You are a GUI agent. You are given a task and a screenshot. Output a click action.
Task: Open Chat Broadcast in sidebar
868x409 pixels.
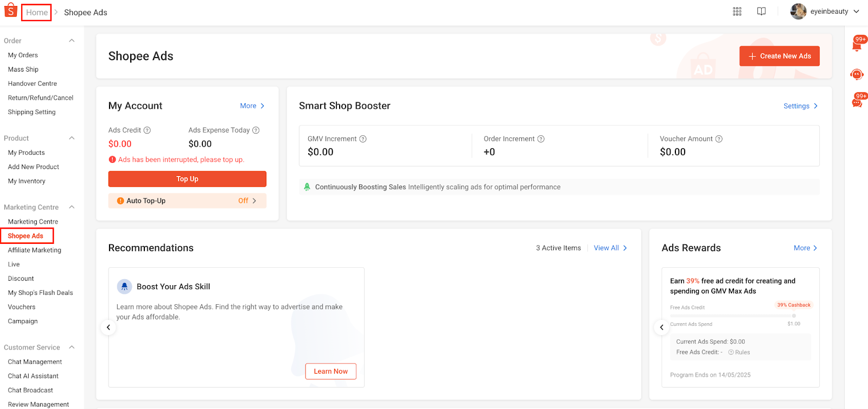tap(30, 390)
